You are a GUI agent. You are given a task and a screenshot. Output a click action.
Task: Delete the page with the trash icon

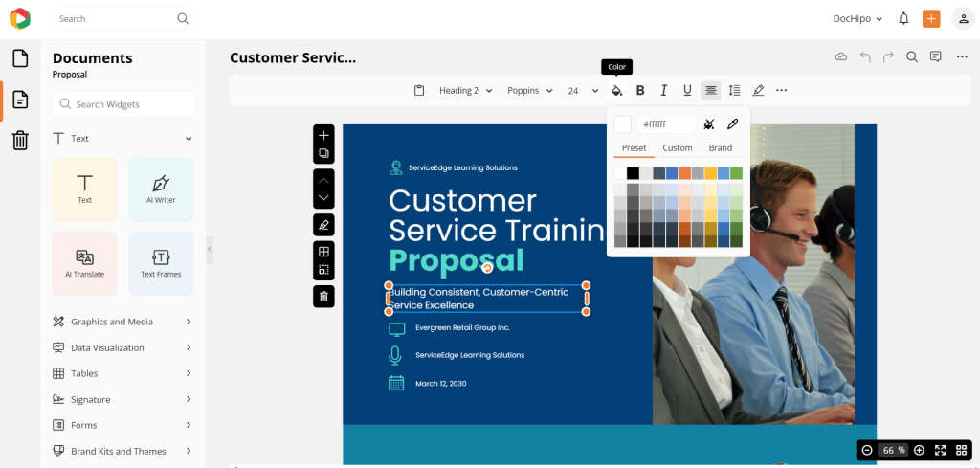(x=323, y=296)
